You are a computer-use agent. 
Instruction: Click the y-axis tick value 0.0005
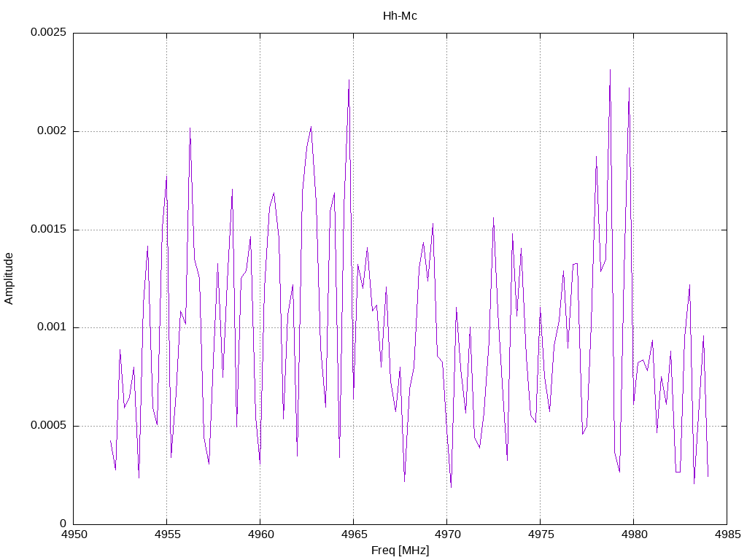point(48,425)
